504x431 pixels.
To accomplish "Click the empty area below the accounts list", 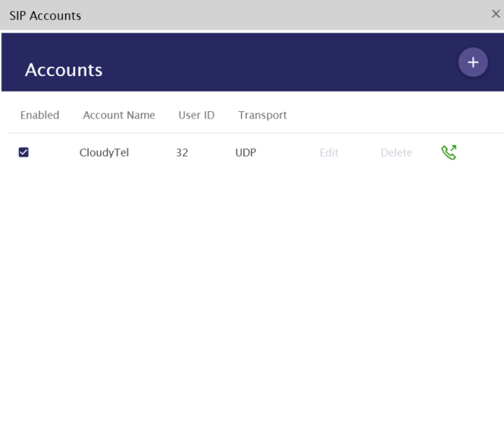I will pyautogui.click(x=252, y=293).
